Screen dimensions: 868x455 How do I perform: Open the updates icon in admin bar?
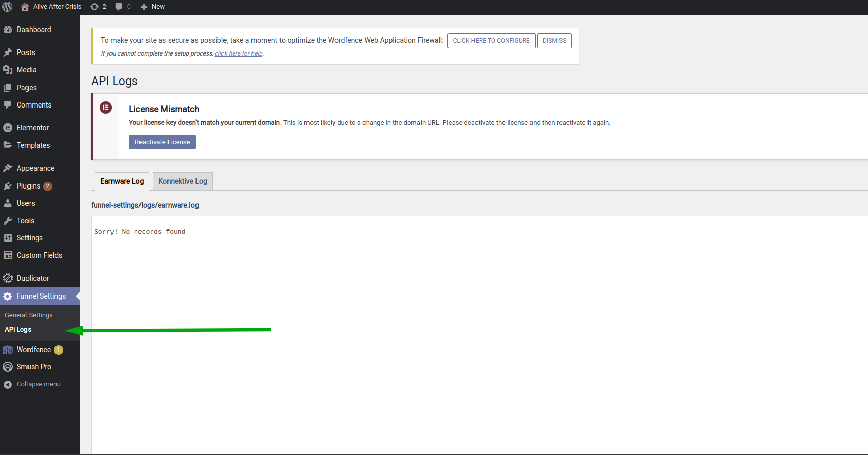(x=95, y=7)
